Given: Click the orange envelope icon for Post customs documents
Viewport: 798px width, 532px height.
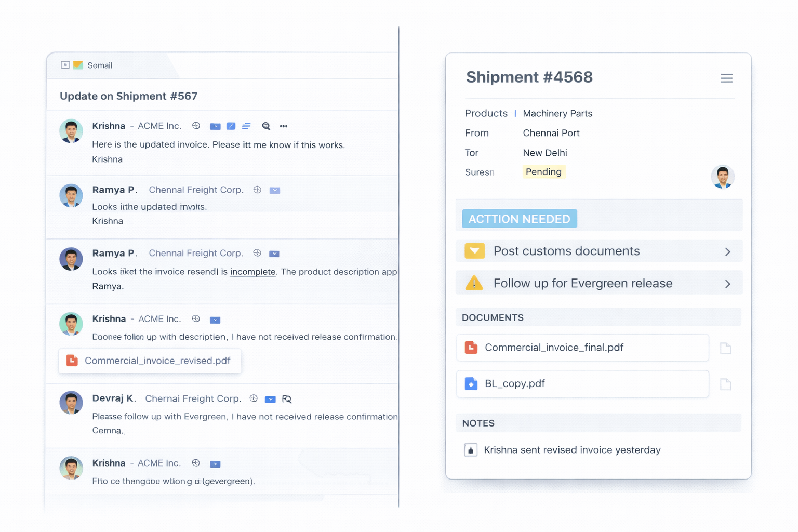Looking at the screenshot, I should coord(474,251).
